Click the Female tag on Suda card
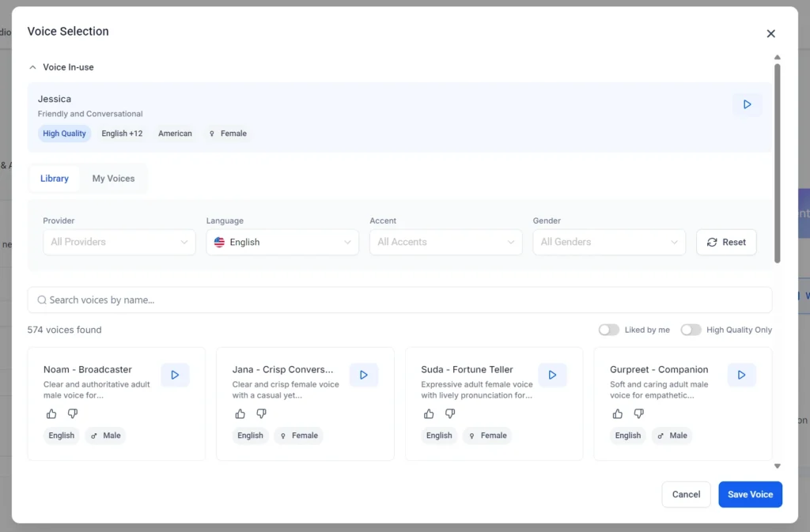 point(487,436)
